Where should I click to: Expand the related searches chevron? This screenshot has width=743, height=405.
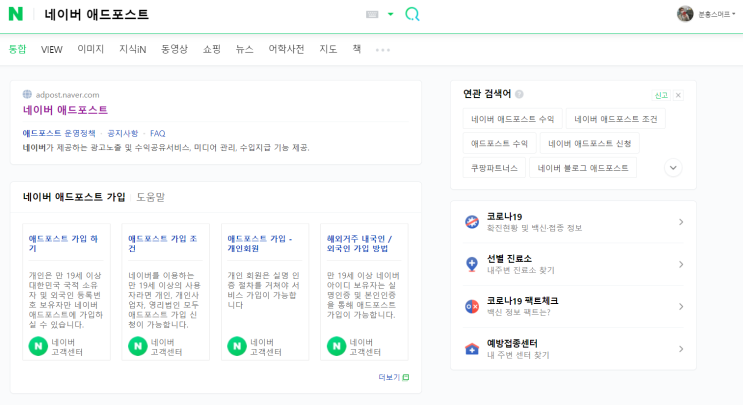click(673, 168)
